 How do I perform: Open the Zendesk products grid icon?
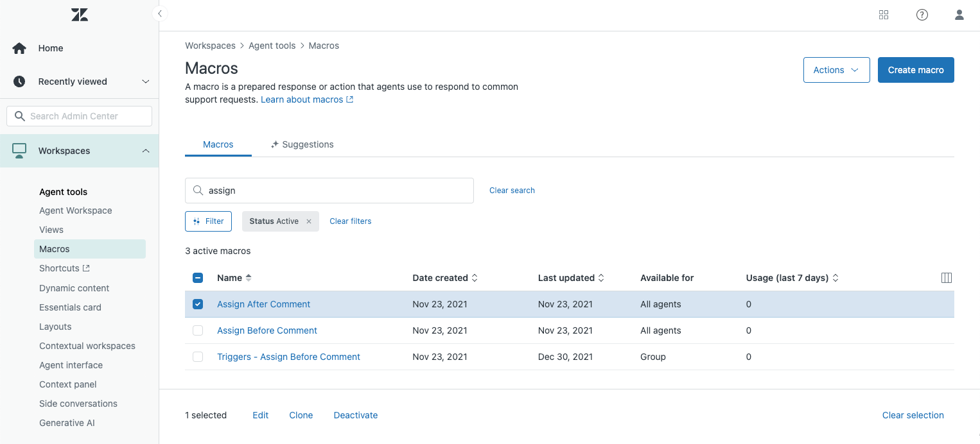(x=884, y=14)
